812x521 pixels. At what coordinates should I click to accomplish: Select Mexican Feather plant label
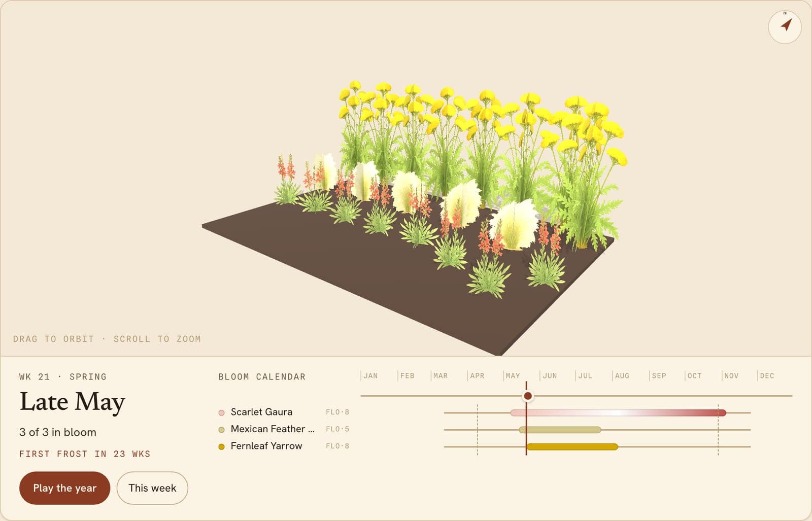pyautogui.click(x=273, y=429)
